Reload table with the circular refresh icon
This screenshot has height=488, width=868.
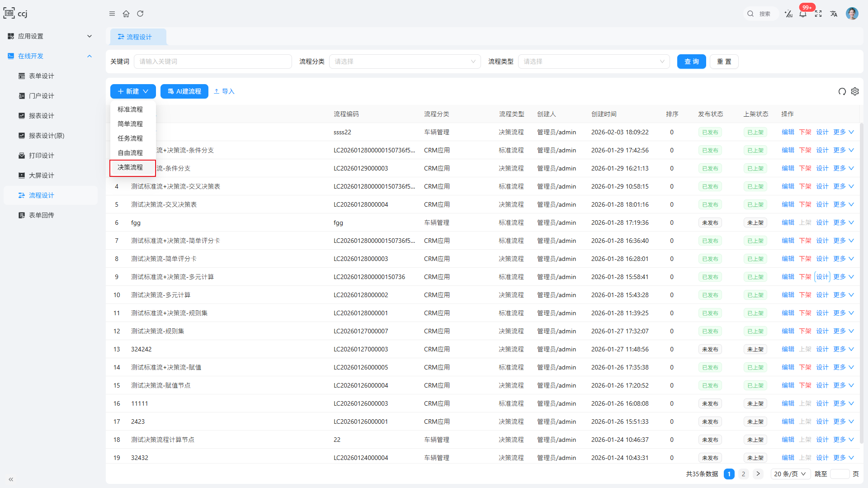click(x=842, y=91)
